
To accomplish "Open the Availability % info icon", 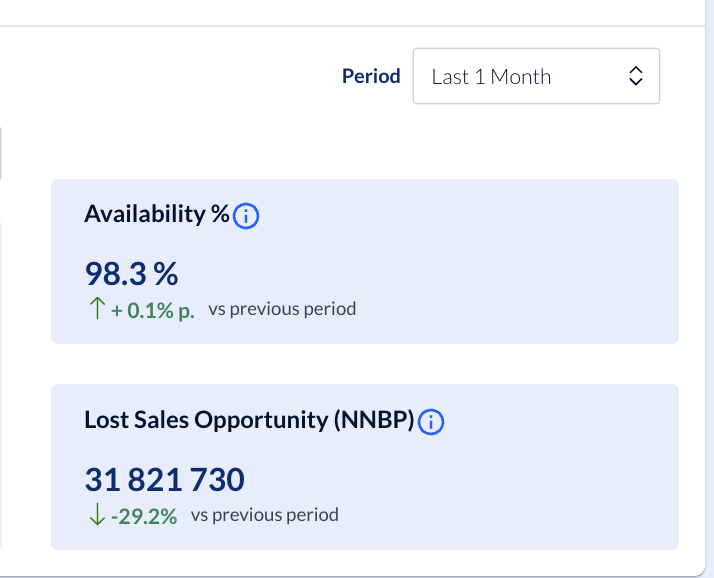I will pos(246,215).
